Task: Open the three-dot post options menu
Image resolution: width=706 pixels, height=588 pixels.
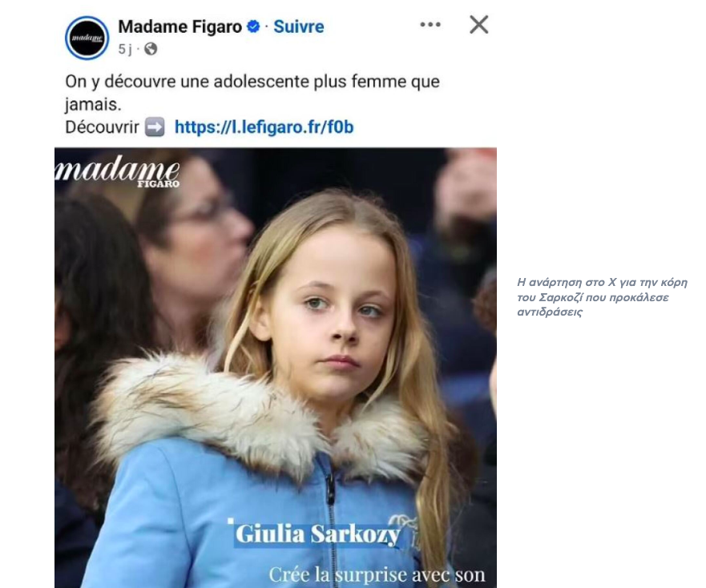Action: click(430, 24)
